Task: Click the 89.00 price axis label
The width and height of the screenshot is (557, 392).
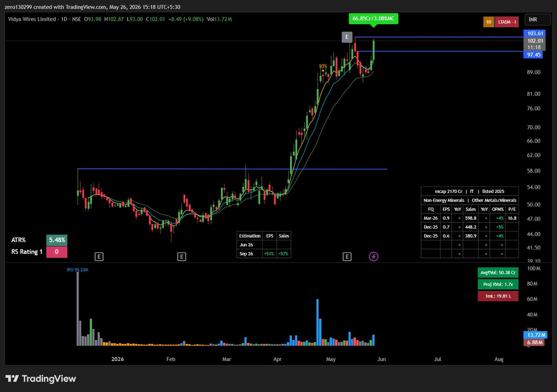Action: point(534,72)
